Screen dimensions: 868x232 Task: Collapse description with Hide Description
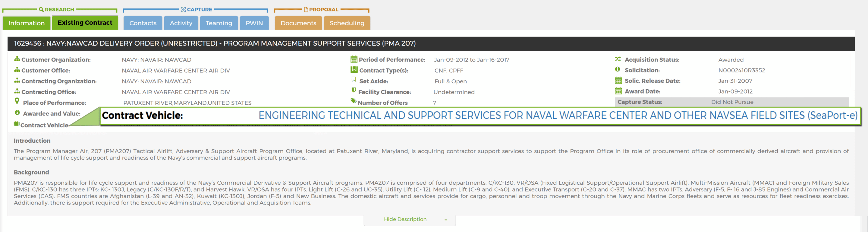click(x=405, y=219)
